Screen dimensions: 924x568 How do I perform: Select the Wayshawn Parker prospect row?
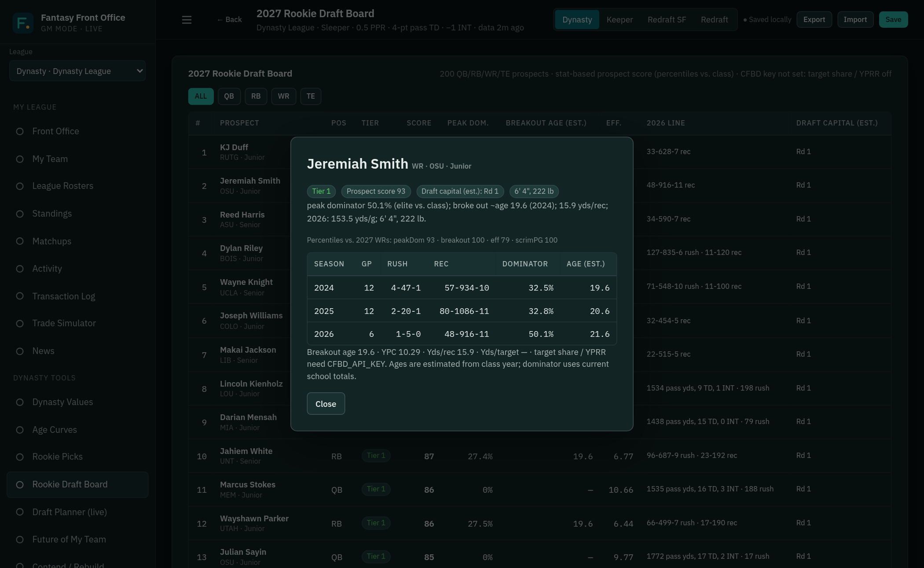(540, 523)
